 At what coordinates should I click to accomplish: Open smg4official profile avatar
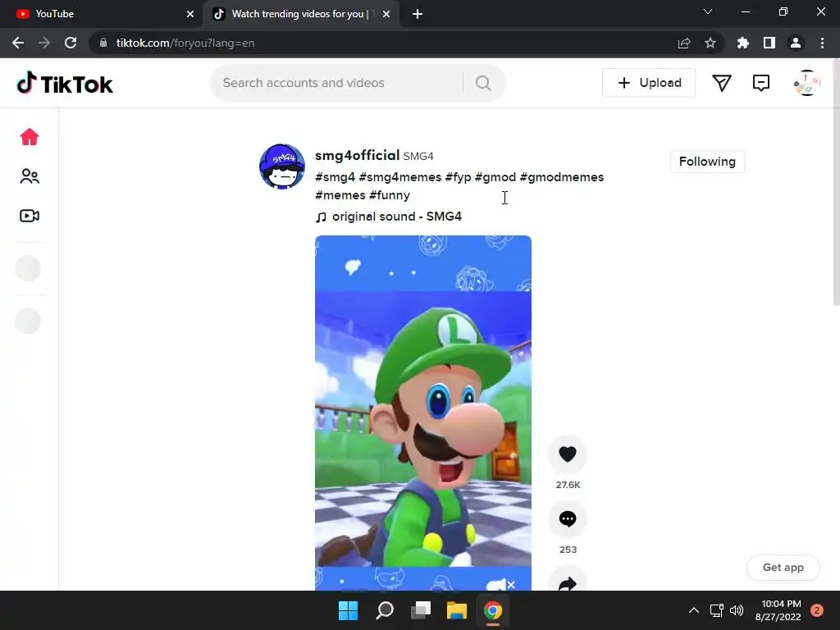282,167
